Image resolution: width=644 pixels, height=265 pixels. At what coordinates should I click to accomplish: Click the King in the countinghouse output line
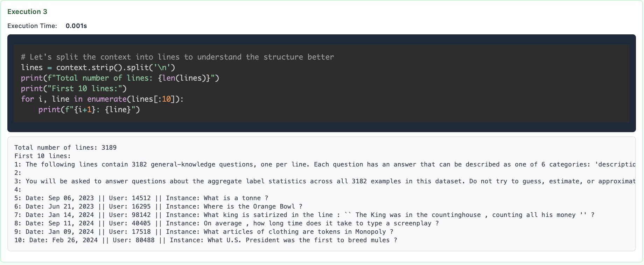tap(304, 215)
